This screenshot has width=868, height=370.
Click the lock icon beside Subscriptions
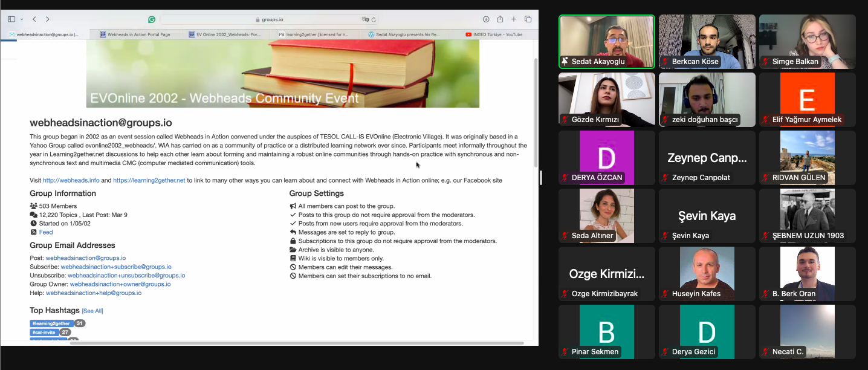[293, 241]
